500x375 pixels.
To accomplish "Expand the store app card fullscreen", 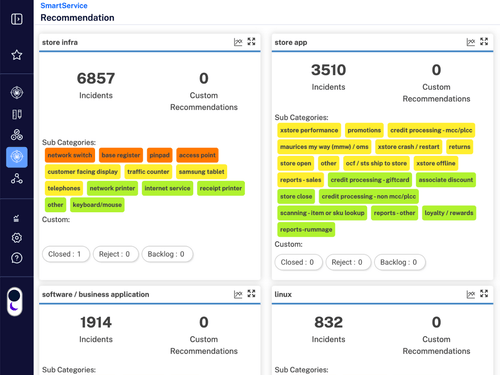I will (x=484, y=42).
